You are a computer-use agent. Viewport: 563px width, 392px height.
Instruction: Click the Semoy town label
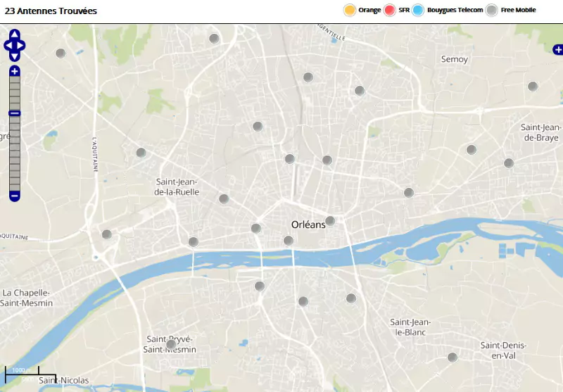[454, 59]
